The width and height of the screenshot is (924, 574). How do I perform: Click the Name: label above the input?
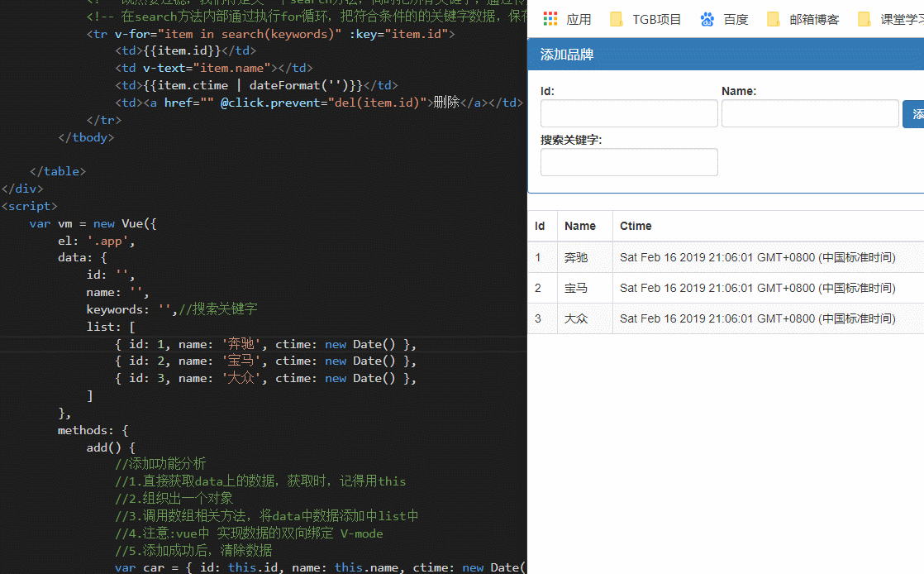(738, 92)
